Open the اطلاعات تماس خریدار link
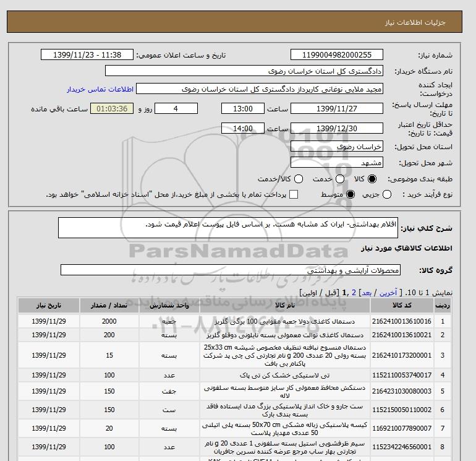 (x=100, y=89)
